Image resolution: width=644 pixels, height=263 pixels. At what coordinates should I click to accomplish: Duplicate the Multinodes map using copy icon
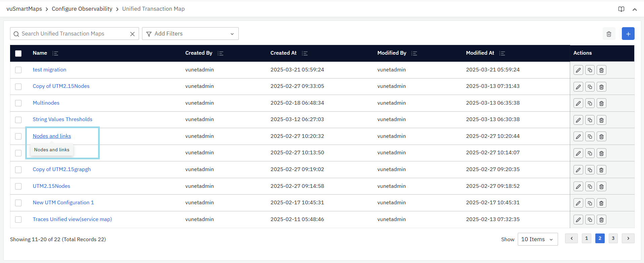[x=590, y=103]
